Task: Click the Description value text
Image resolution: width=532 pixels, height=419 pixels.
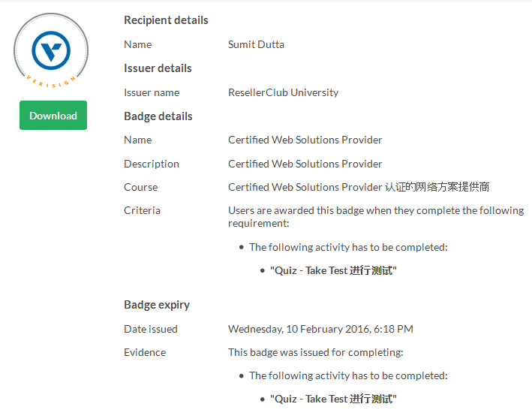Action: (x=305, y=164)
